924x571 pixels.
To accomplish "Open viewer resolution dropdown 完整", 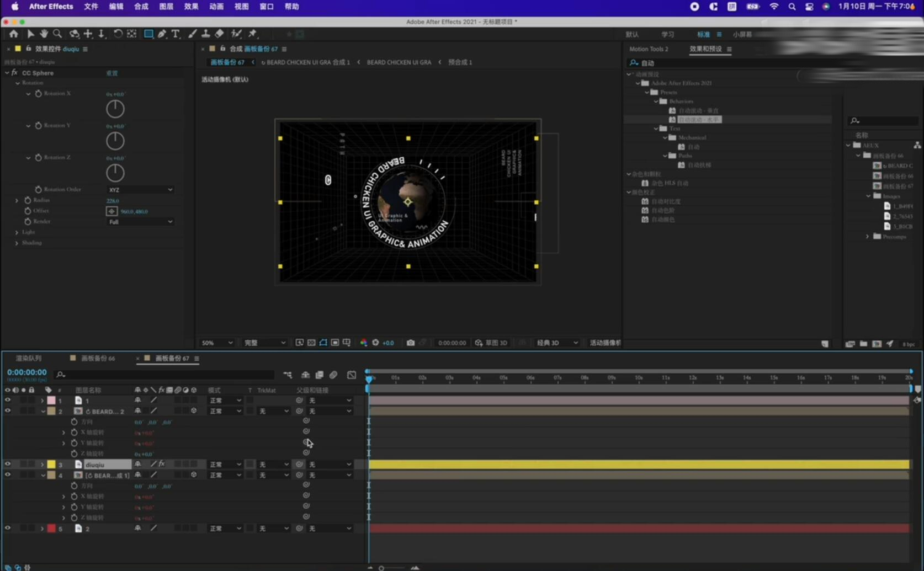I will pos(265,343).
